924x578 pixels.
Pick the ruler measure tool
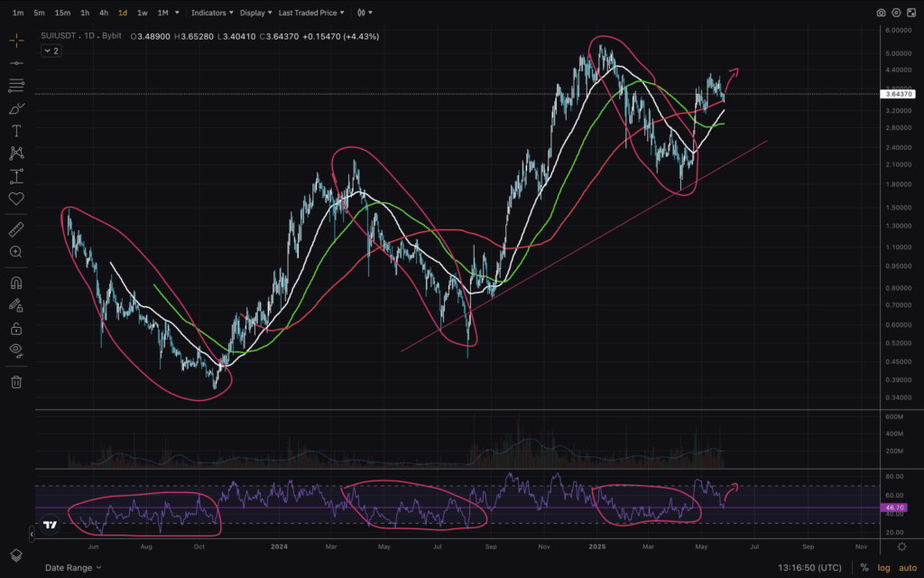coord(16,229)
